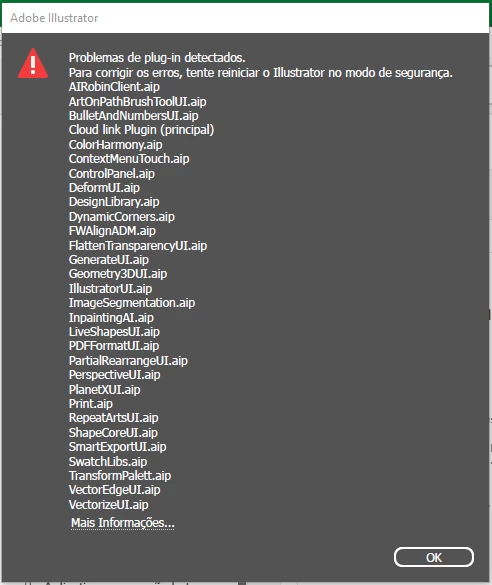Click the Problemas de plug-in detectados heading

click(157, 58)
